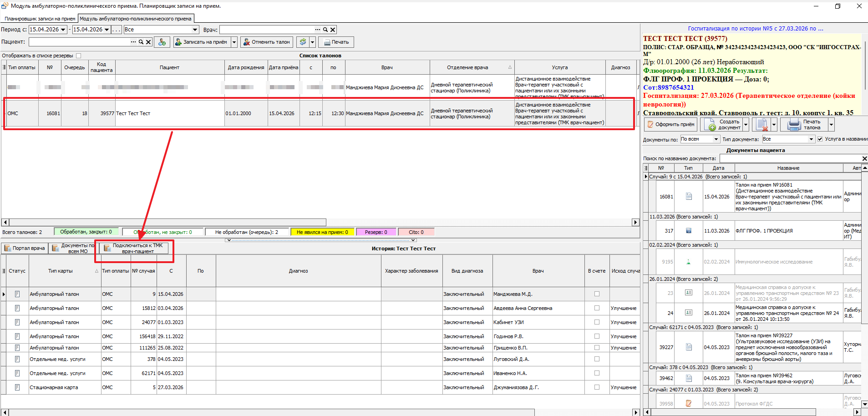Click the Поиск по названию документа field

click(789, 158)
